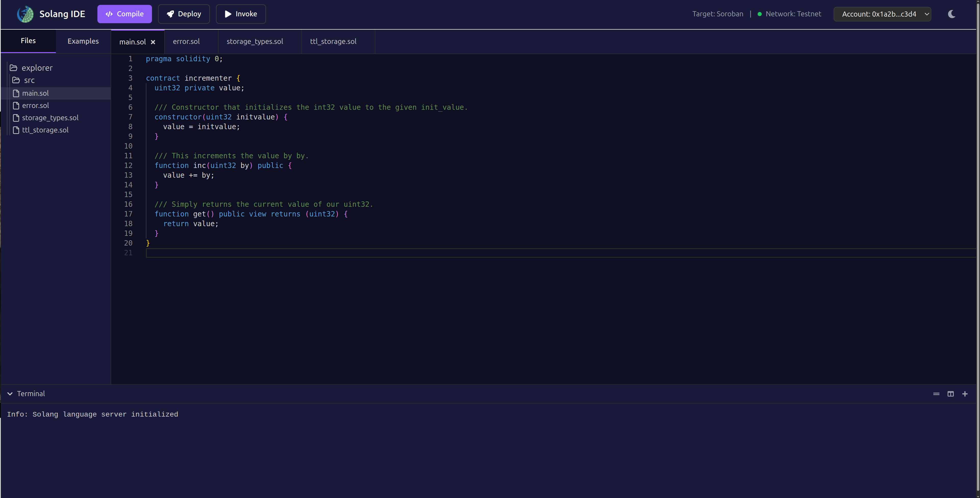Screen dimensions: 980x498
Task: Close the main.sol tab
Action: pos(153,42)
